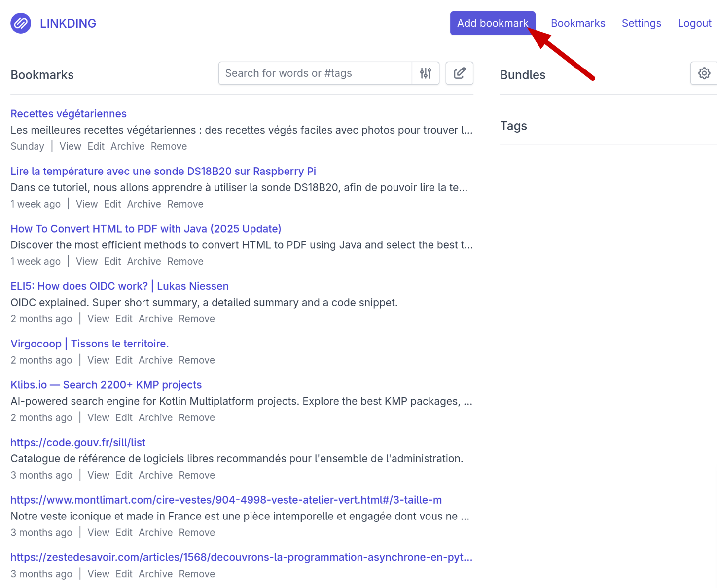
Task: Click the AI-powered search engine description text
Action: [242, 401]
